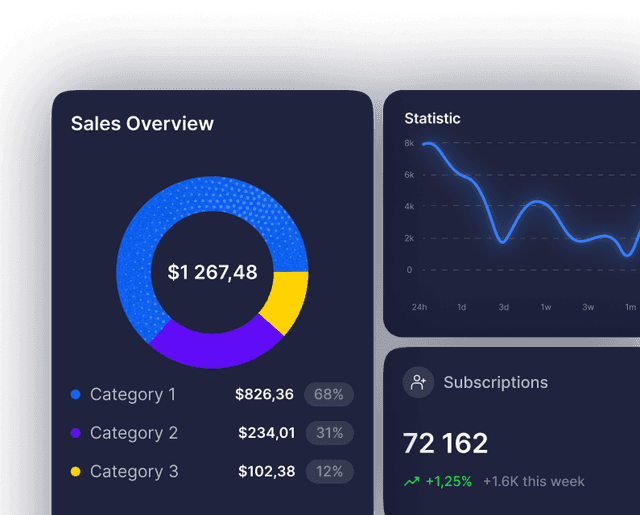Click the Category 1 label

[133, 395]
